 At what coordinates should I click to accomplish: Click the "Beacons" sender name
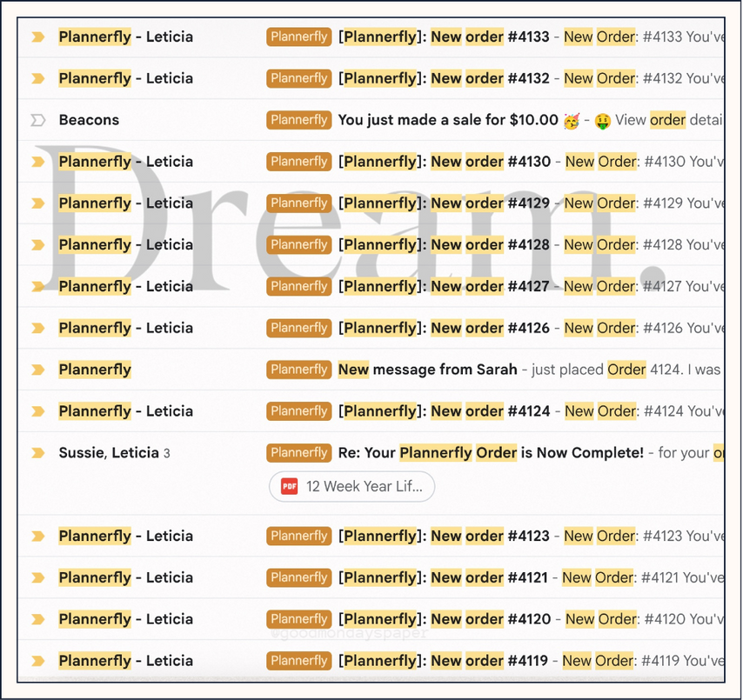[89, 120]
